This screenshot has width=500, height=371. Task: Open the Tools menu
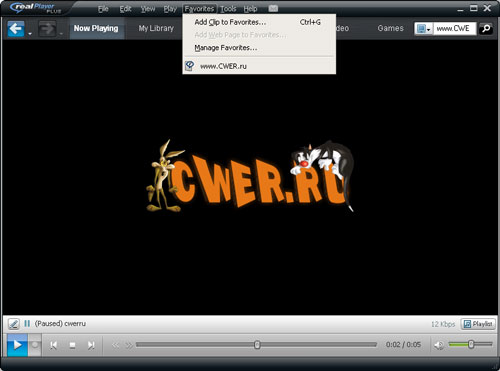click(228, 9)
